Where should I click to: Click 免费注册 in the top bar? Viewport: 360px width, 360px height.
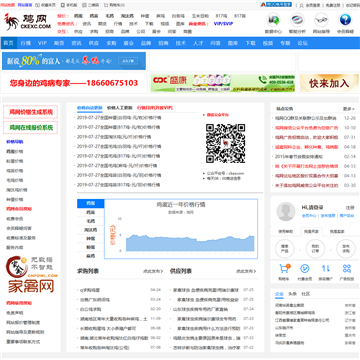[x=333, y=5]
